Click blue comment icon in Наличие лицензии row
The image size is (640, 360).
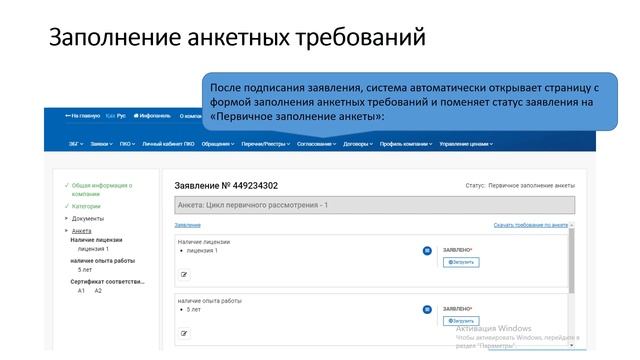(x=427, y=251)
